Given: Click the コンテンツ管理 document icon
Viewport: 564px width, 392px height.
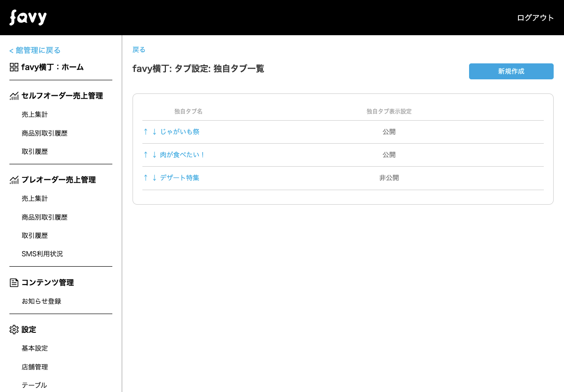Looking at the screenshot, I should point(14,283).
